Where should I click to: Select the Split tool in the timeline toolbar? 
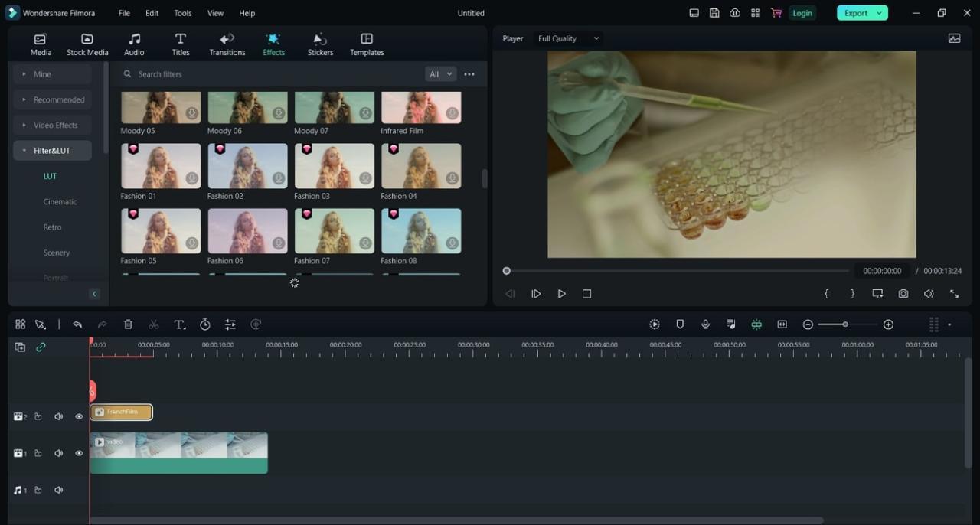pyautogui.click(x=153, y=324)
